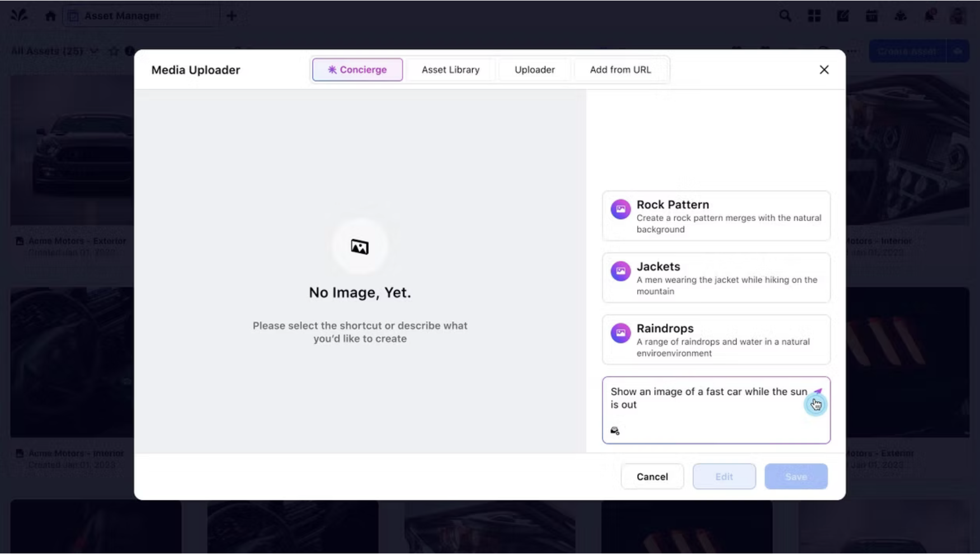Click the Save button

[796, 476]
